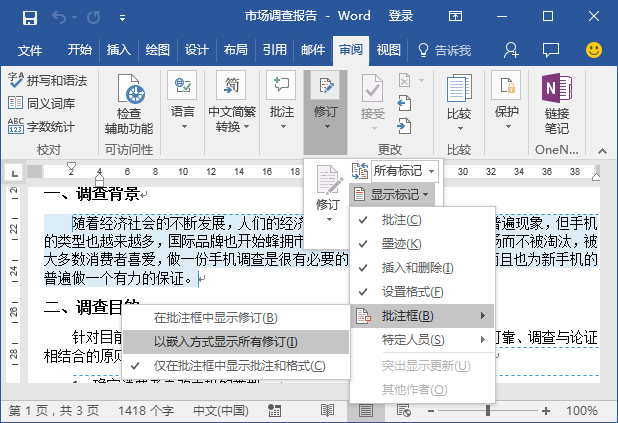Toggle 插入和删除(I) checkmark
The image size is (618, 423).
tap(423, 268)
